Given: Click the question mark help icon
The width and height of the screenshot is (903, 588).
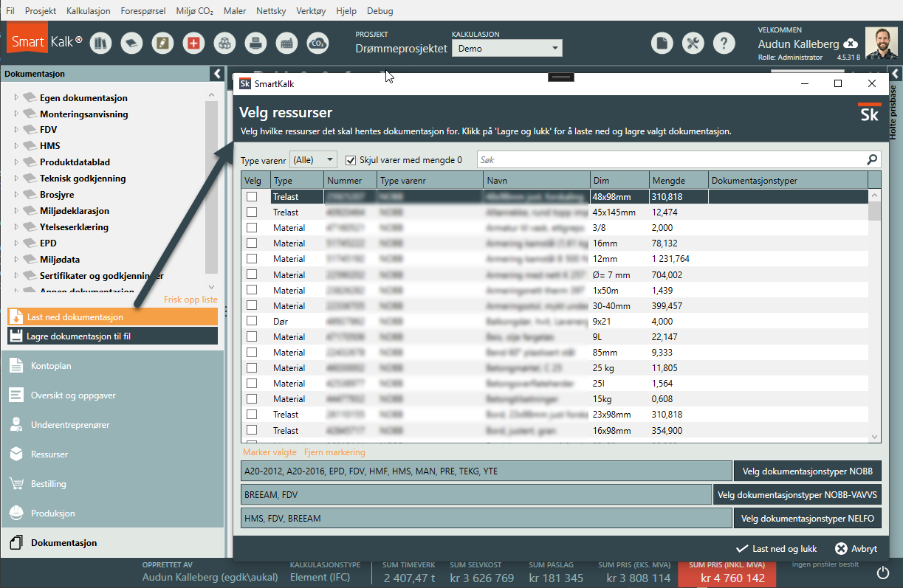Looking at the screenshot, I should click(x=724, y=44).
